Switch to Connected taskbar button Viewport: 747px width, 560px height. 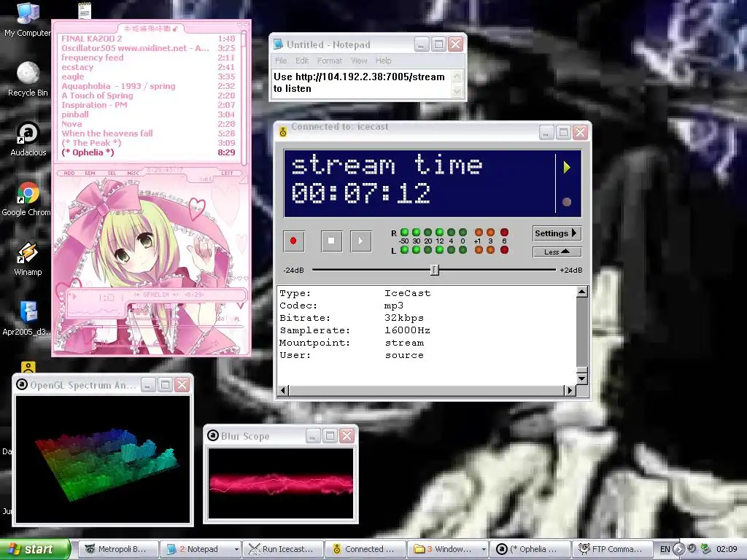[365, 549]
